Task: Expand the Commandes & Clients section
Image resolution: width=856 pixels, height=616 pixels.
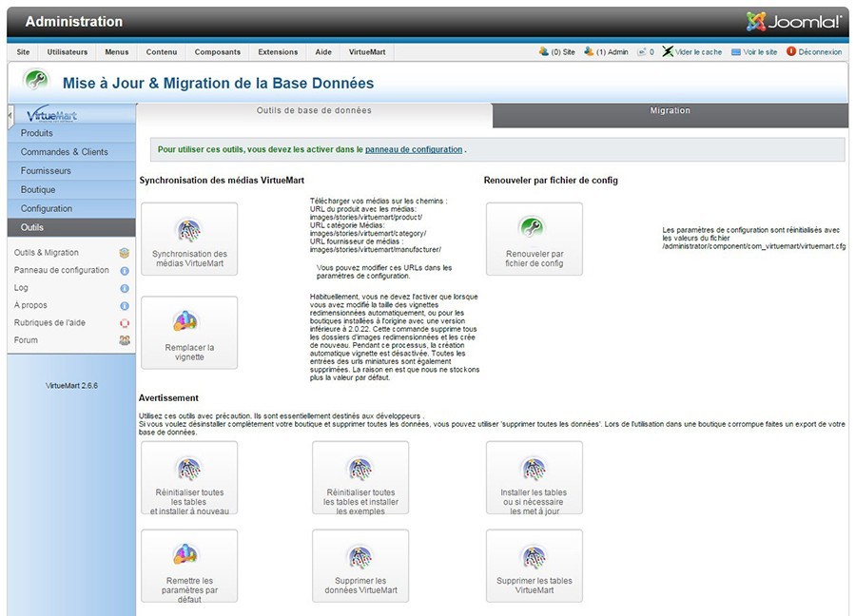Action: (71, 152)
